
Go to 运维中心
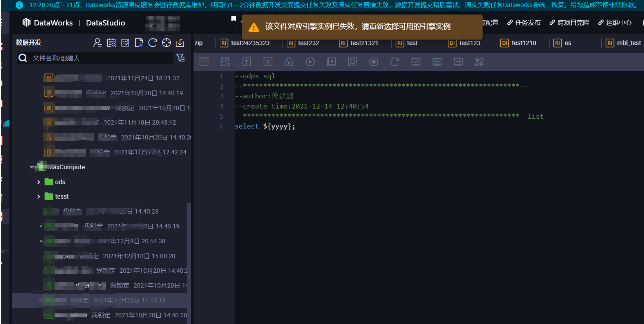click(615, 23)
